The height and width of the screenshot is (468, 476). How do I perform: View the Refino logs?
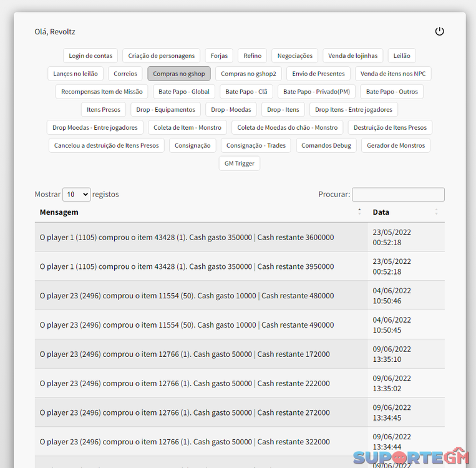tap(253, 56)
